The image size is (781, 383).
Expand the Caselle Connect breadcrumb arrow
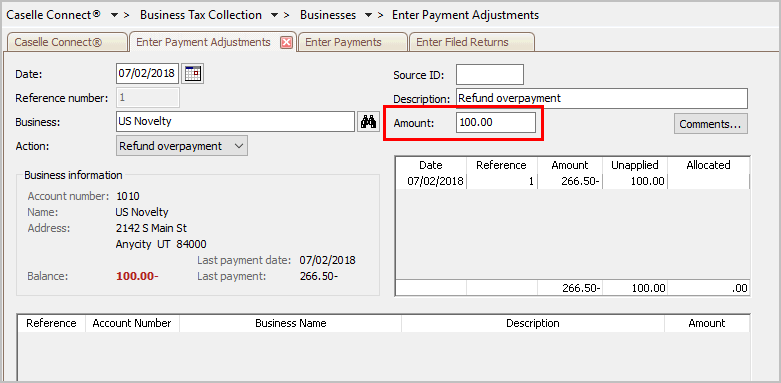pos(114,15)
